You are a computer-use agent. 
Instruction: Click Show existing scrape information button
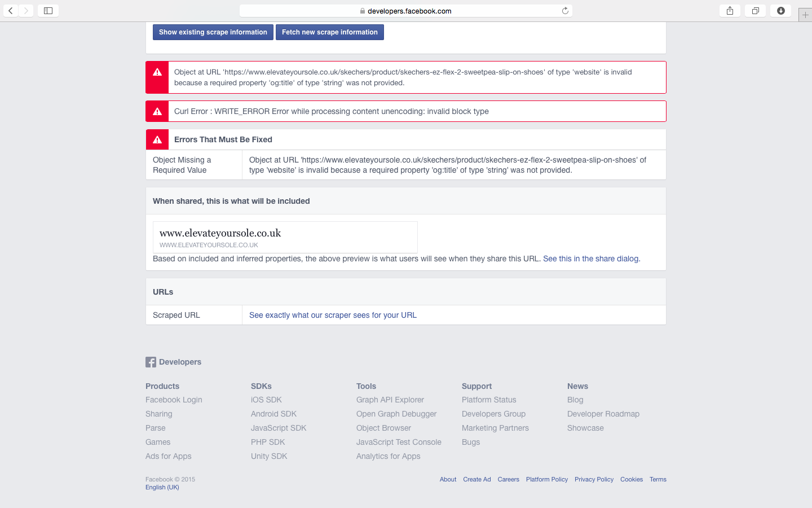pyautogui.click(x=213, y=32)
